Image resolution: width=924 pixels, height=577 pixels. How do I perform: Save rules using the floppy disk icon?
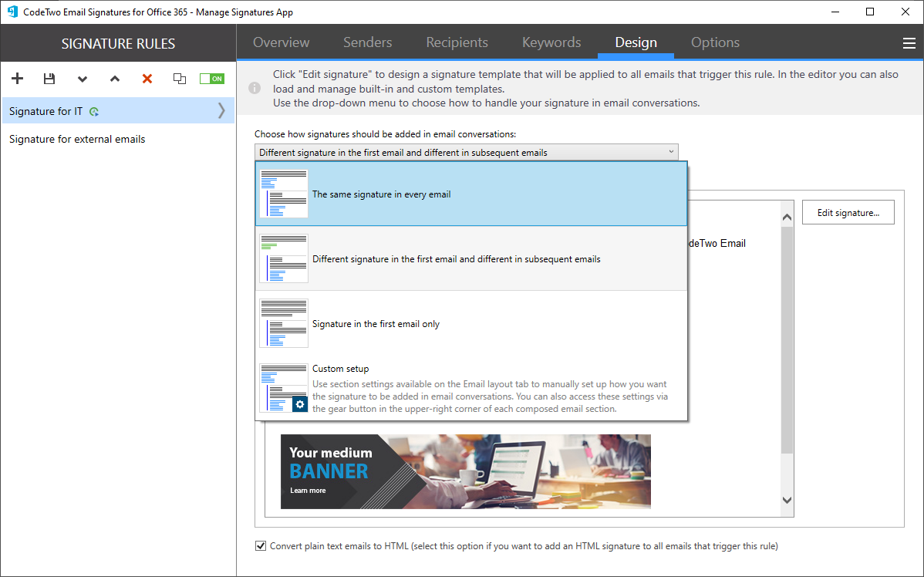49,79
